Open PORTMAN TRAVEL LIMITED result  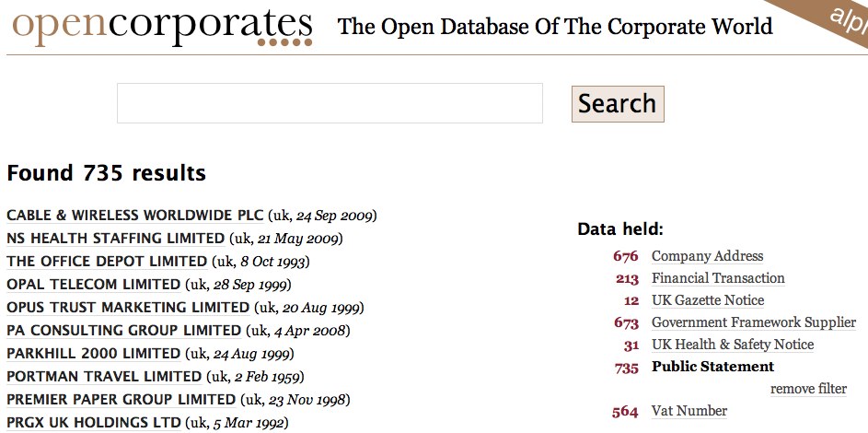[103, 377]
